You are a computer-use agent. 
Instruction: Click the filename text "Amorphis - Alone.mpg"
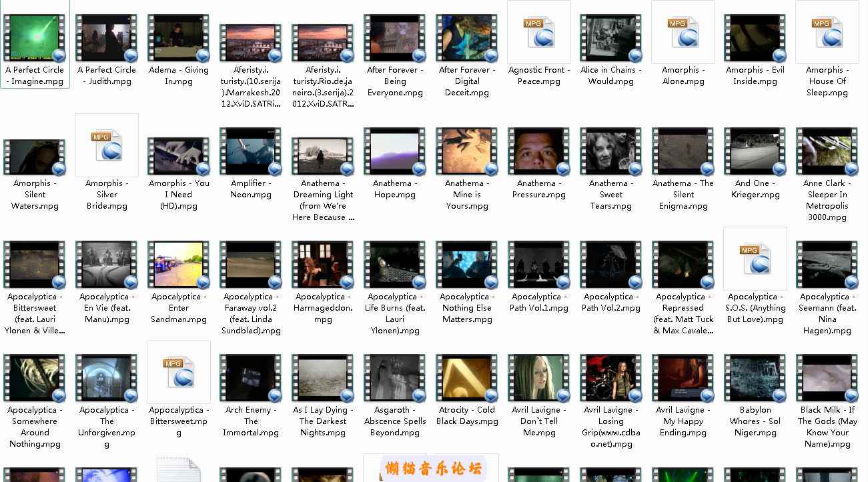[x=683, y=75]
